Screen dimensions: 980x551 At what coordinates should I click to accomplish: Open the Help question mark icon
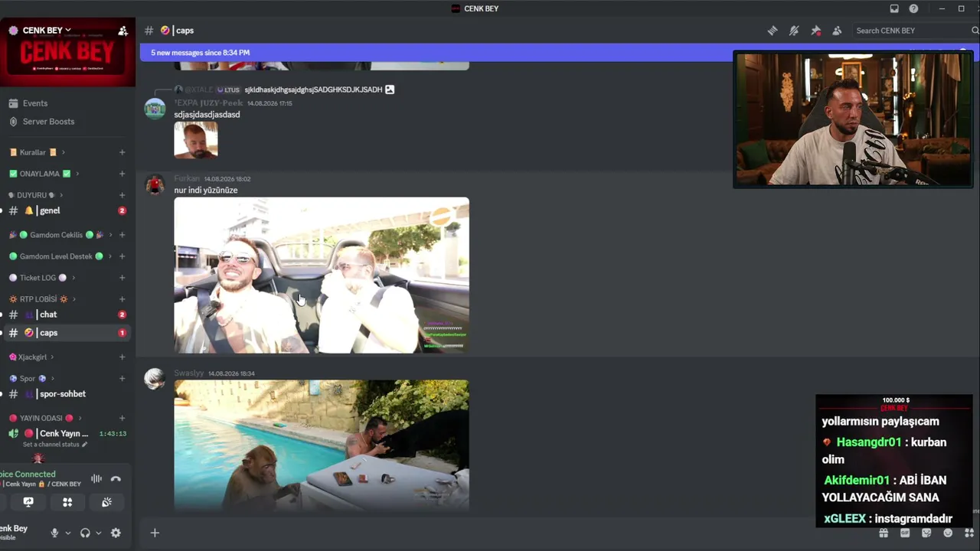pos(913,8)
